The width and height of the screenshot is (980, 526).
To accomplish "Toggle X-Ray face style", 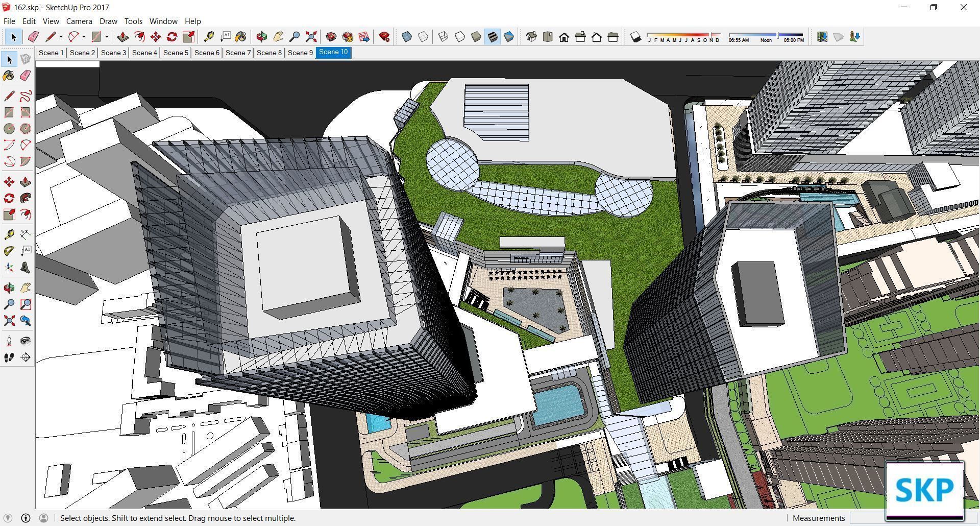I will (x=407, y=37).
